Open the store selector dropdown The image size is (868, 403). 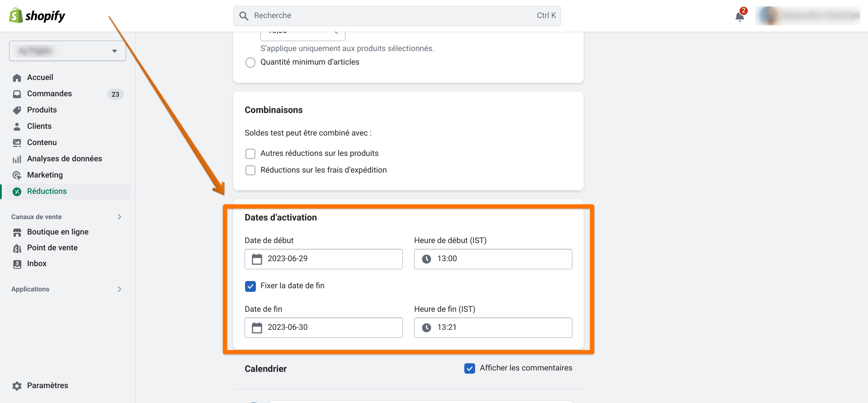click(67, 51)
